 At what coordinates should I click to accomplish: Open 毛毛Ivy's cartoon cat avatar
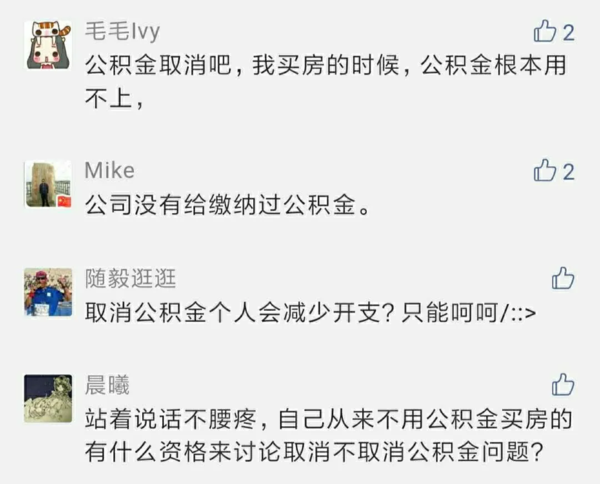[x=48, y=46]
